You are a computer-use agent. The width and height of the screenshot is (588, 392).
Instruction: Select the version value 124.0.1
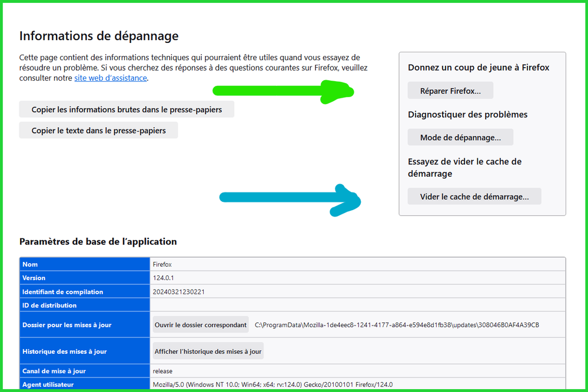tap(164, 278)
